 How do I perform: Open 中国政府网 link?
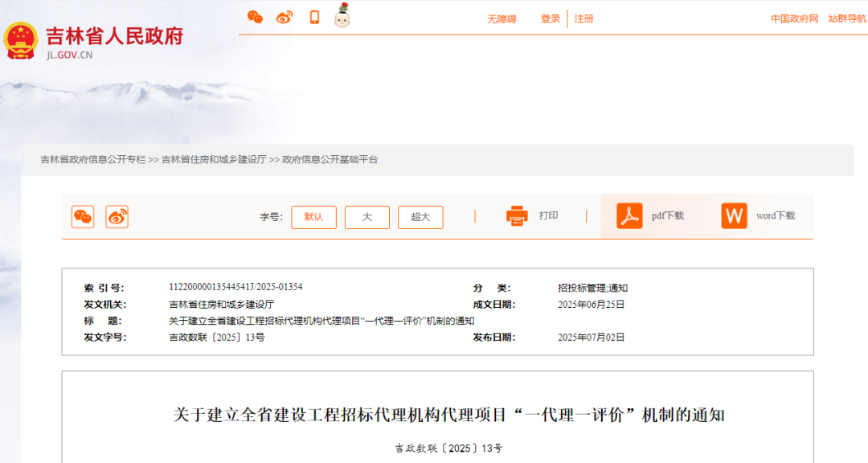[794, 18]
